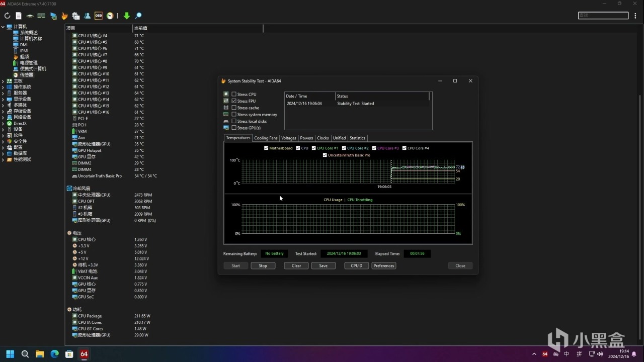This screenshot has width=644, height=362.
Task: Uncheck the Stress FPU checkbox
Action: pyautogui.click(x=234, y=101)
